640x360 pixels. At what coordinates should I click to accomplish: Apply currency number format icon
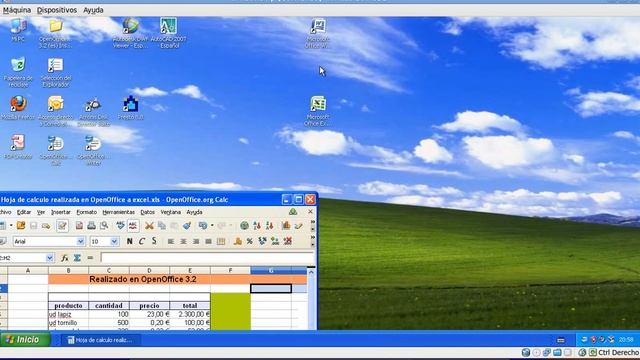pyautogui.click(x=238, y=242)
